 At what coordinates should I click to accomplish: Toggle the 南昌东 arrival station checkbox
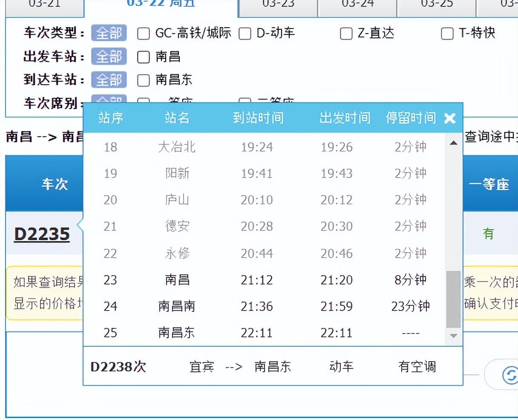(x=144, y=80)
